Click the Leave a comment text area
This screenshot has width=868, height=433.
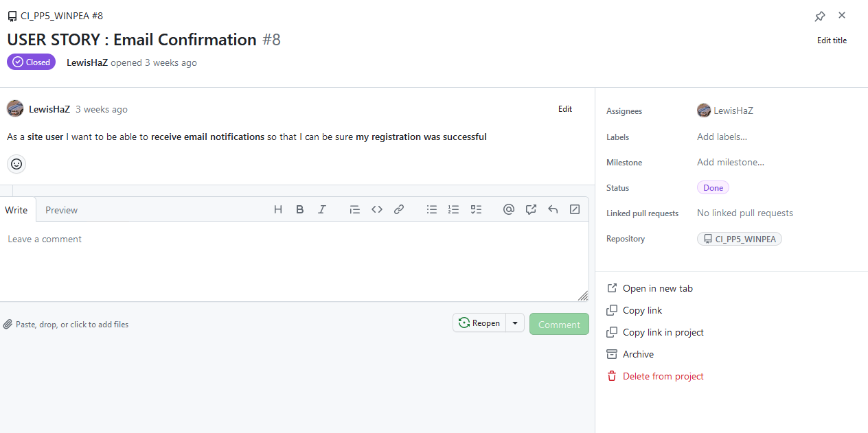[x=294, y=261]
